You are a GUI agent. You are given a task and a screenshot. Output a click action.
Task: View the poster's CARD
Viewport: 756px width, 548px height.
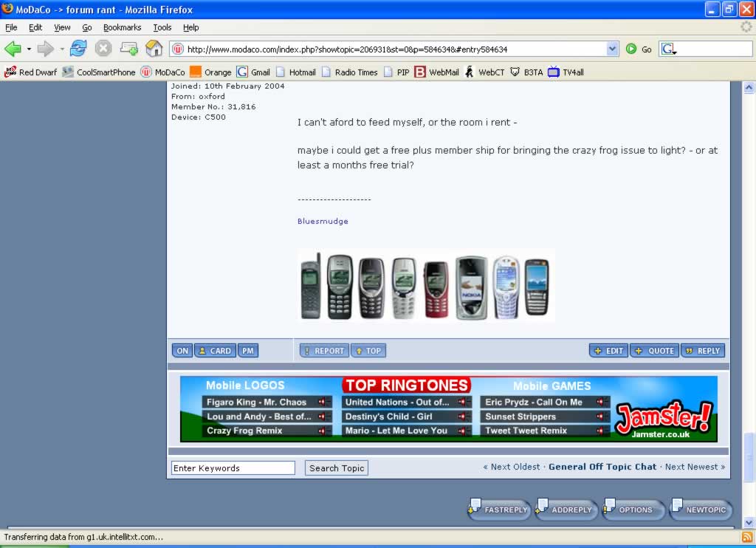215,351
